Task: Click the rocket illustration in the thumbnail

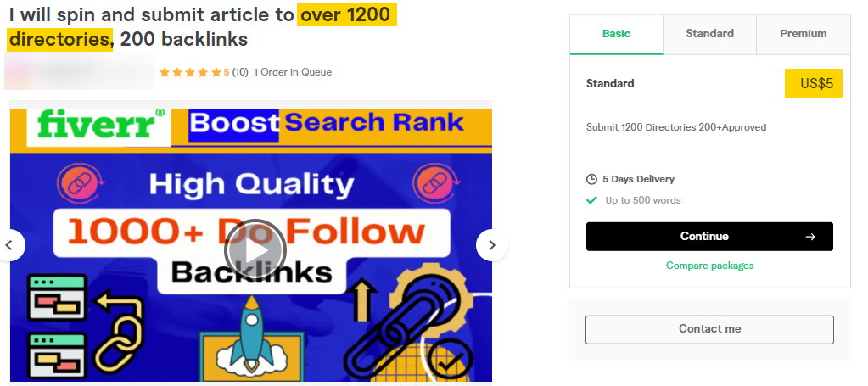Action: point(253,332)
